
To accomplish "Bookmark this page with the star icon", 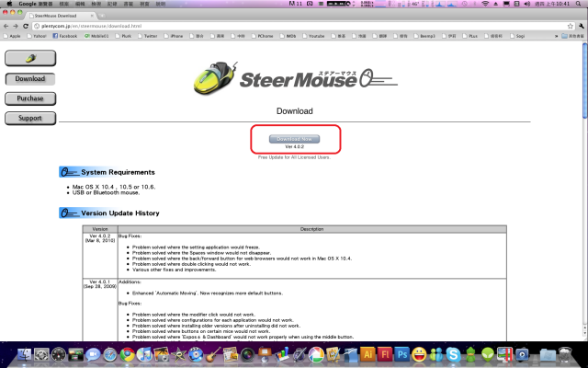I will pyautogui.click(x=570, y=26).
